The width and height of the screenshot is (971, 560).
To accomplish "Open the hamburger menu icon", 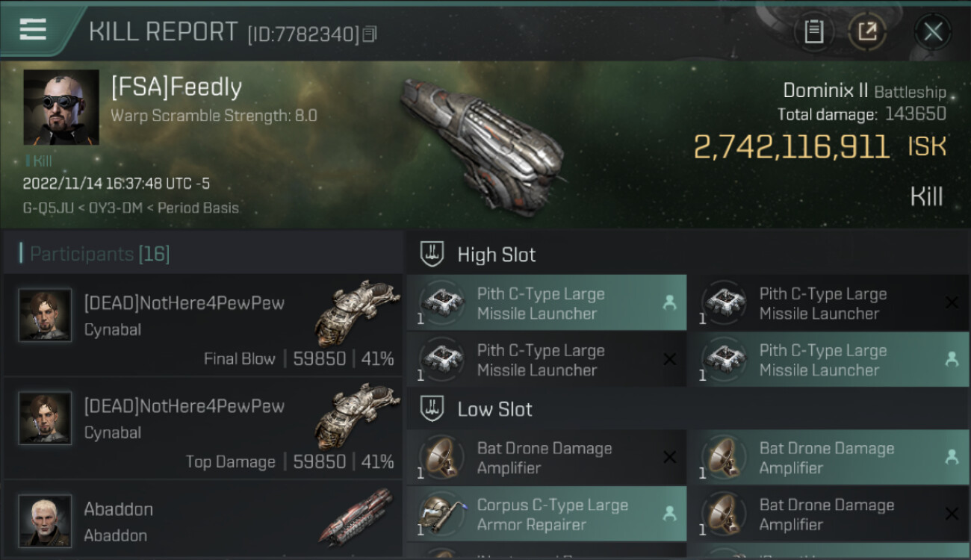I will (33, 30).
